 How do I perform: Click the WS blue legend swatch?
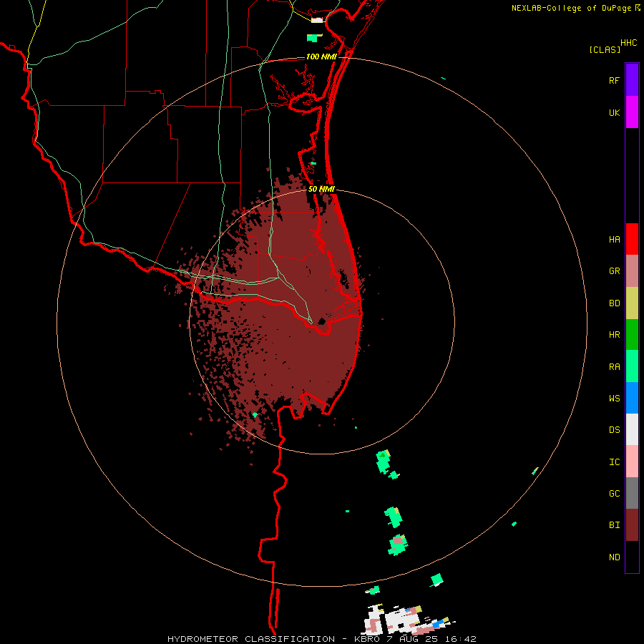(632, 398)
